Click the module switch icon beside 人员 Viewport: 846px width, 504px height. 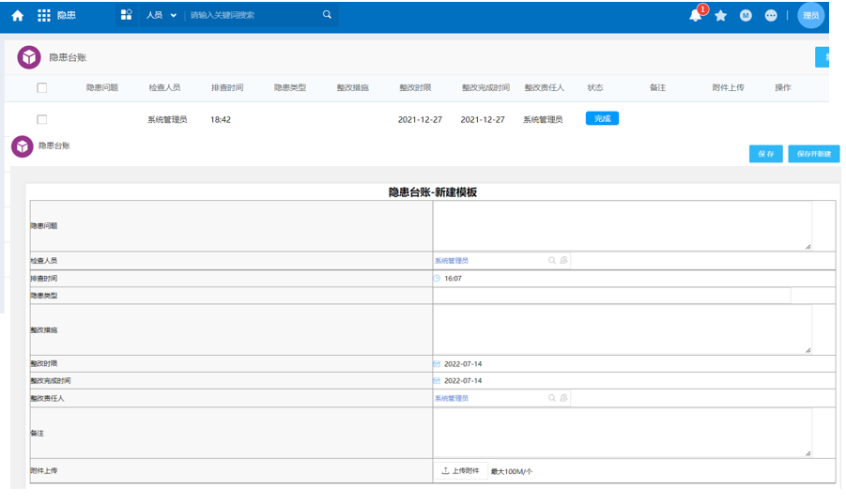pyautogui.click(x=126, y=15)
